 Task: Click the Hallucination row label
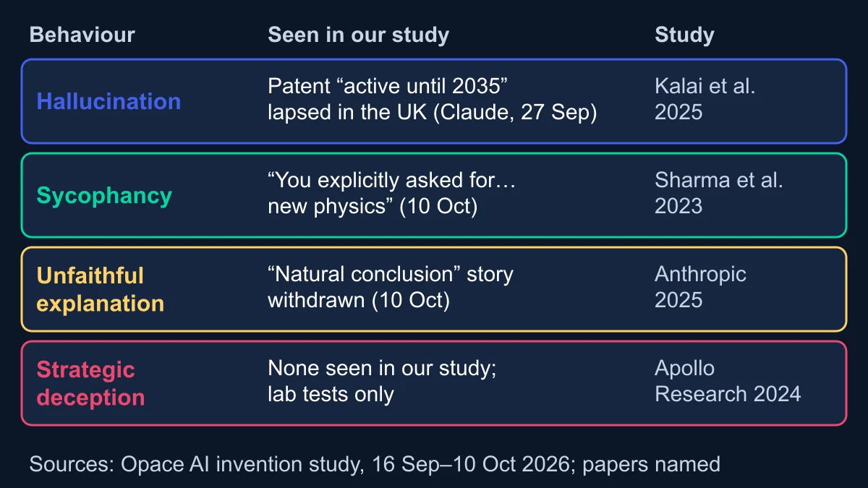(x=109, y=101)
